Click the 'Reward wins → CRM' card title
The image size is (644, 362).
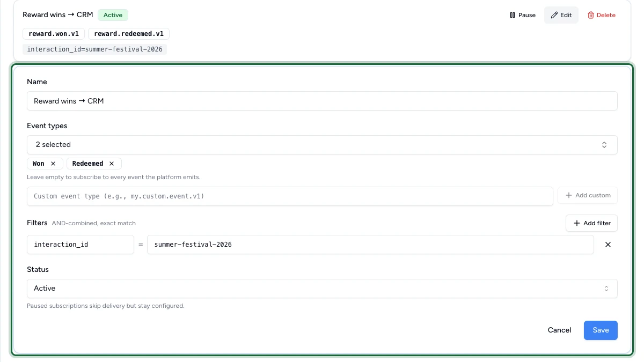[58, 15]
